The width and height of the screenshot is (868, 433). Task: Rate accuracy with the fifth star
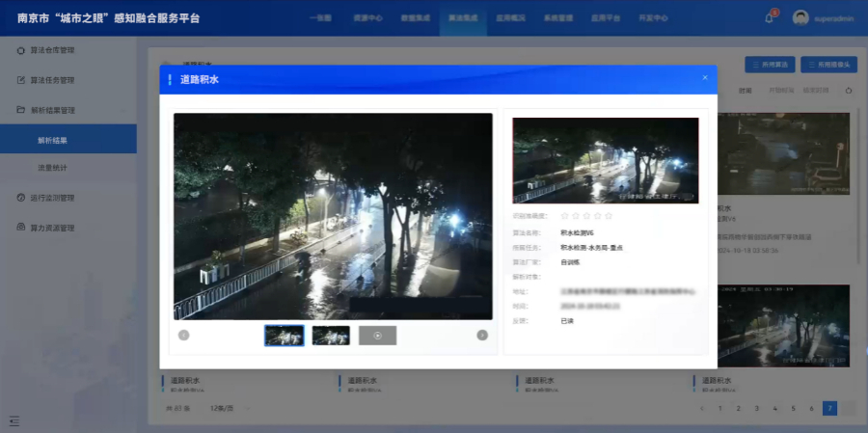[609, 216]
